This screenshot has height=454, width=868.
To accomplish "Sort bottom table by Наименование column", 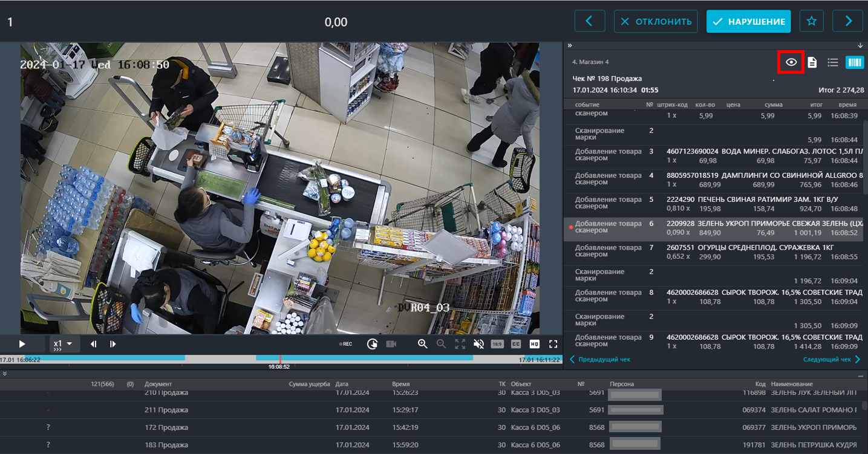I will coord(792,384).
